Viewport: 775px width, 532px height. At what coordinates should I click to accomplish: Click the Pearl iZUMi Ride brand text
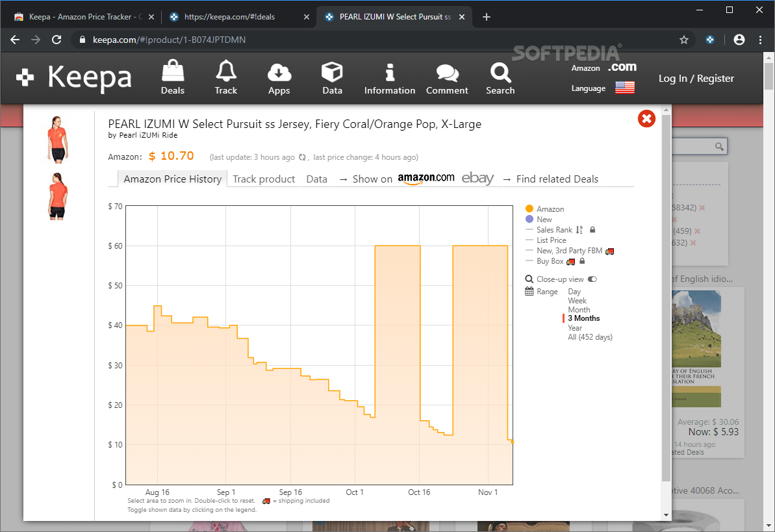148,135
